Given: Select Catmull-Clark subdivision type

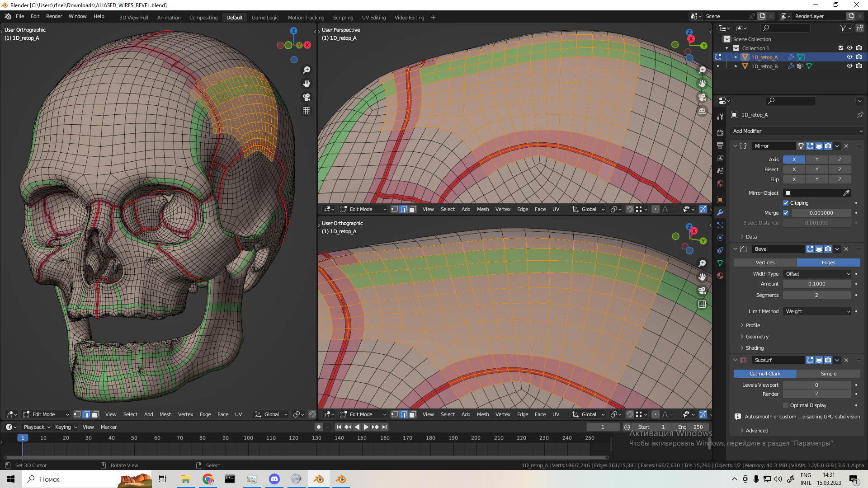Looking at the screenshot, I should coord(765,374).
